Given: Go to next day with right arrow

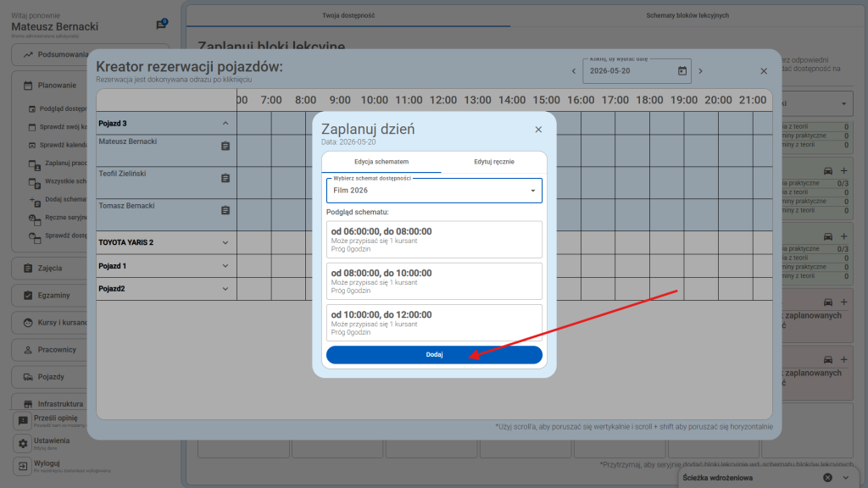Looking at the screenshot, I should (700, 71).
